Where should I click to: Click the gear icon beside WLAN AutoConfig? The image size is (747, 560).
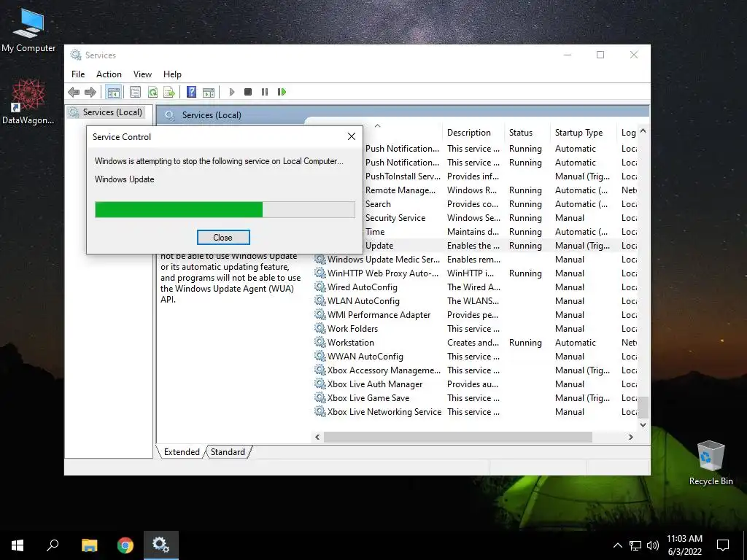click(320, 300)
